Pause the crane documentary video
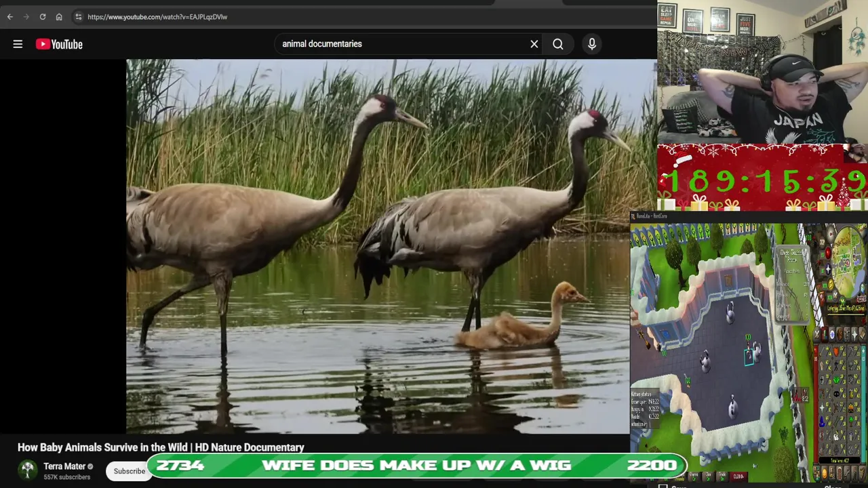The width and height of the screenshot is (868, 488). coord(378,246)
